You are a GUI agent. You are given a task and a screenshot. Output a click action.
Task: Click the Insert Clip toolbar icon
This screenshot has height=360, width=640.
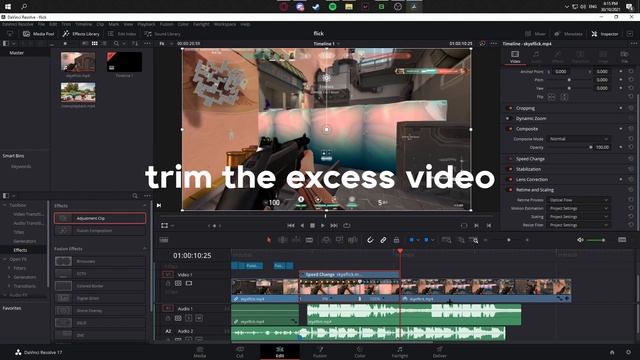click(326, 240)
